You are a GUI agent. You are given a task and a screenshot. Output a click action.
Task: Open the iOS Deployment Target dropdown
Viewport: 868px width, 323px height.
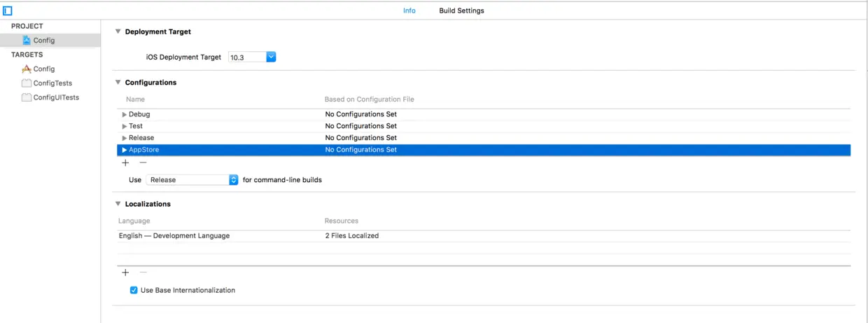click(x=271, y=57)
